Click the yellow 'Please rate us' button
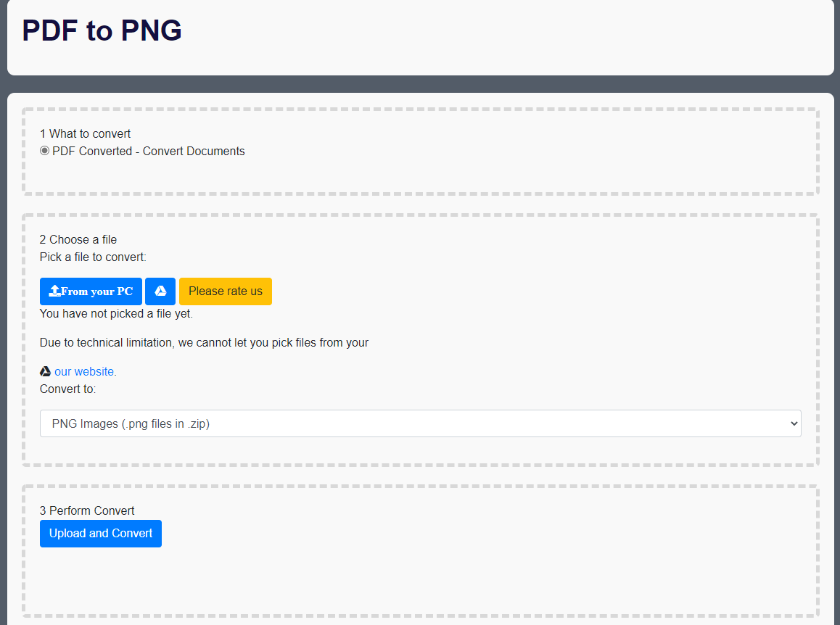 [225, 291]
